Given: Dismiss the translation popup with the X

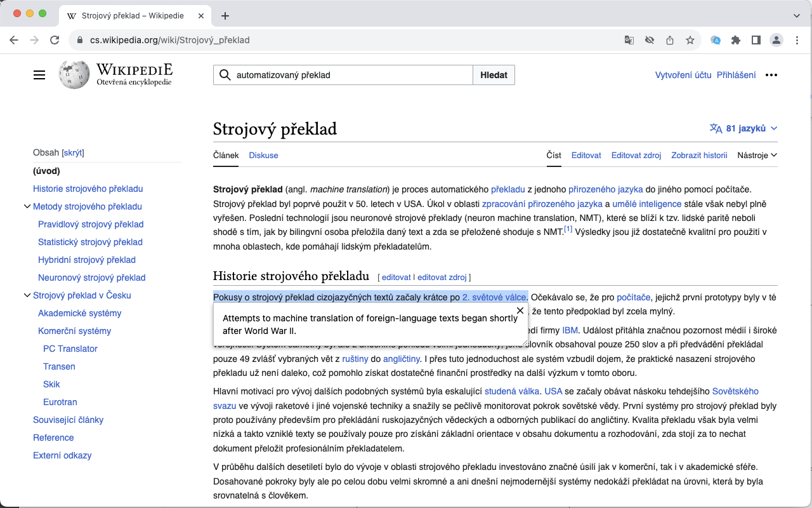Looking at the screenshot, I should 520,311.
